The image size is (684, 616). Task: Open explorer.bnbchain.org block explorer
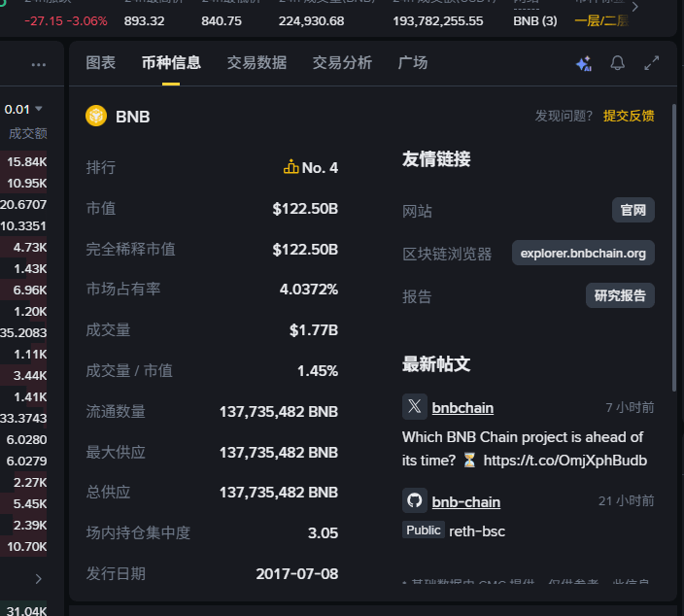(x=583, y=253)
